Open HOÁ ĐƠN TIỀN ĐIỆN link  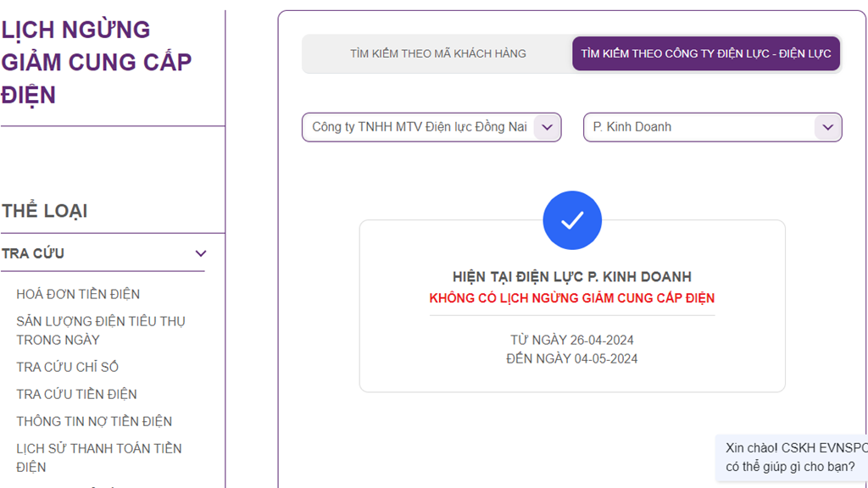click(x=78, y=294)
